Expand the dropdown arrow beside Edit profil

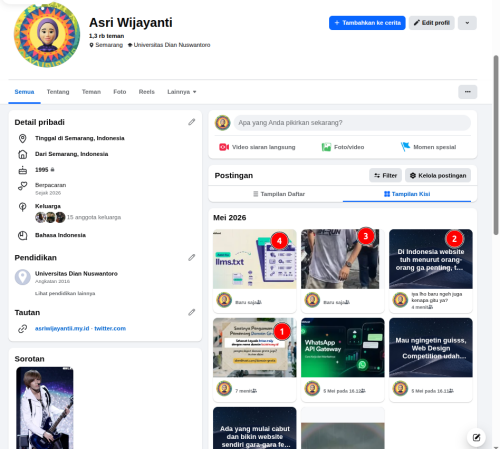(x=467, y=23)
